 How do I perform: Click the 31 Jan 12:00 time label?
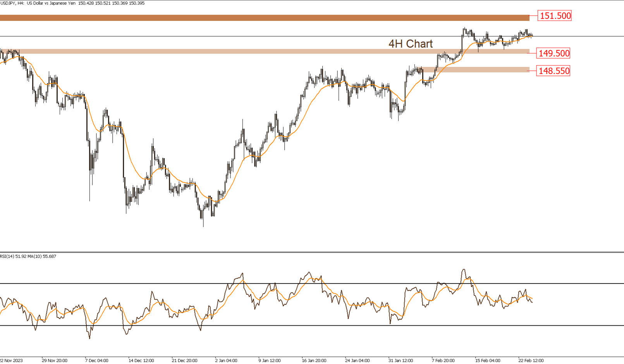click(401, 361)
